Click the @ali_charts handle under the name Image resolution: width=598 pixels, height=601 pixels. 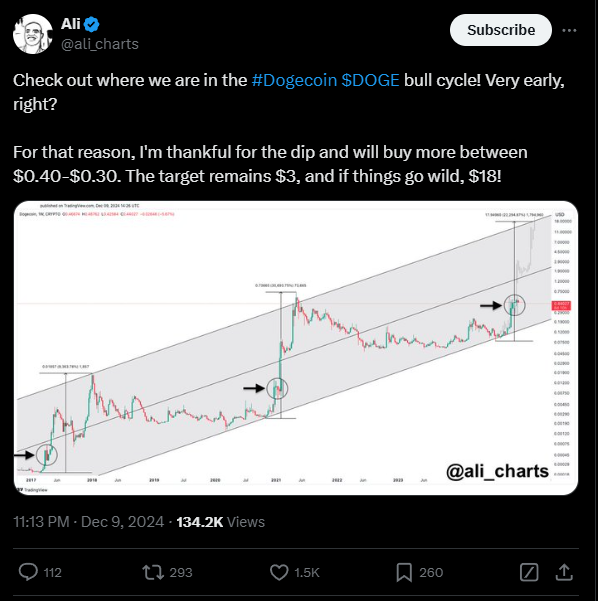click(x=100, y=44)
